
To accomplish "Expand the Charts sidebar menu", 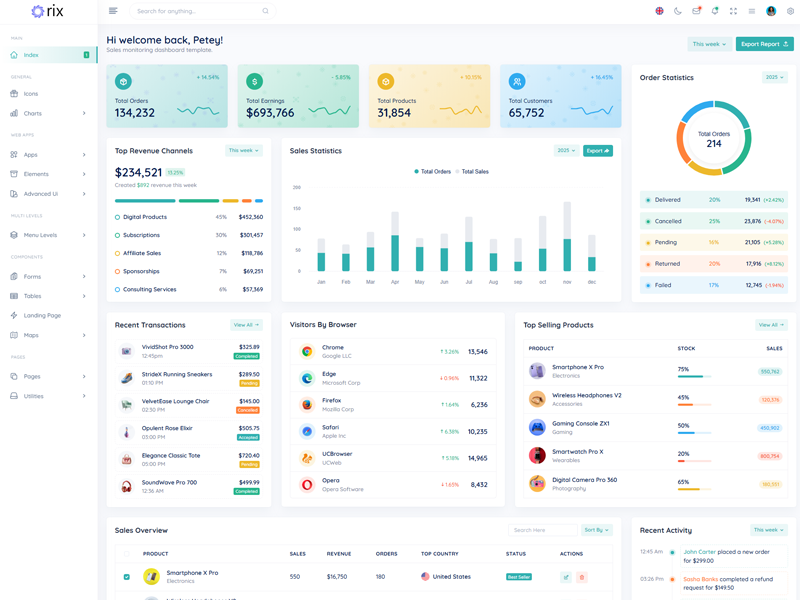I will click(x=48, y=113).
